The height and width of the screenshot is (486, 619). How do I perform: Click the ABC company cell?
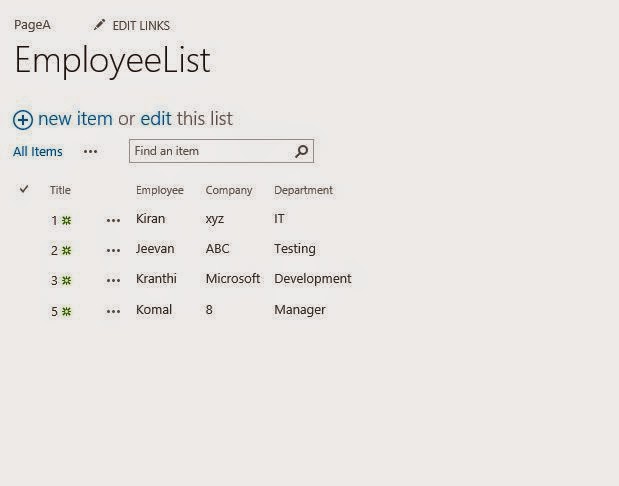point(218,249)
